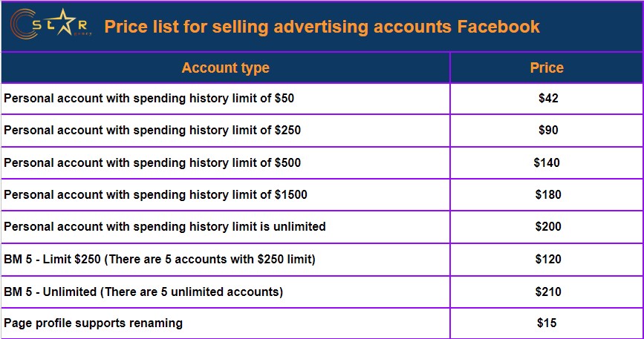Select the $500 spending limit account row
Image resolution: width=644 pixels, height=339 pixels.
click(152, 162)
